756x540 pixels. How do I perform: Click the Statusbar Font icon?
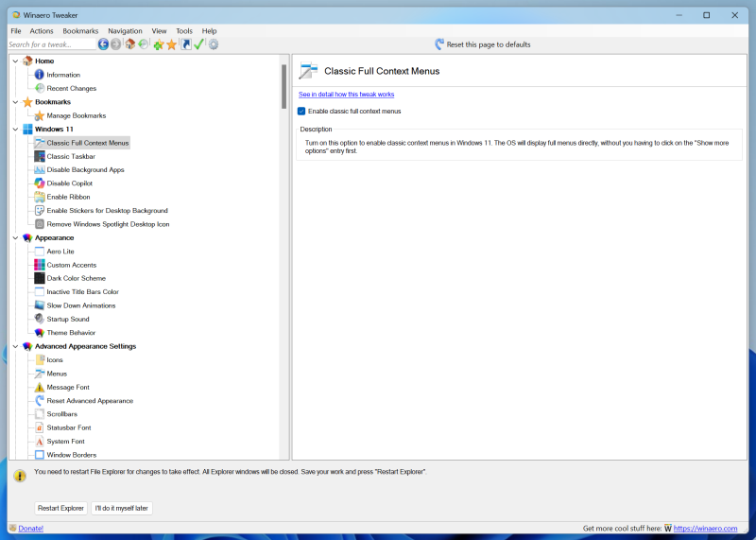(x=40, y=427)
